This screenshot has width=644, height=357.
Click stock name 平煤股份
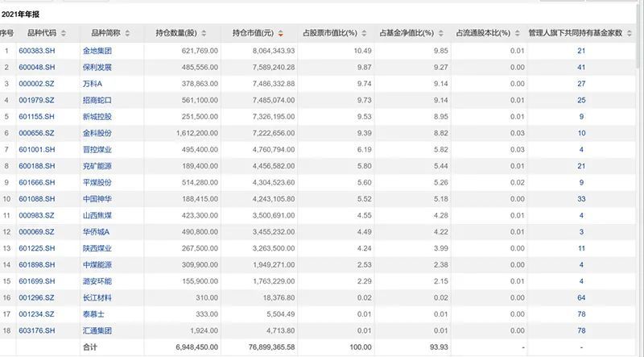click(97, 182)
